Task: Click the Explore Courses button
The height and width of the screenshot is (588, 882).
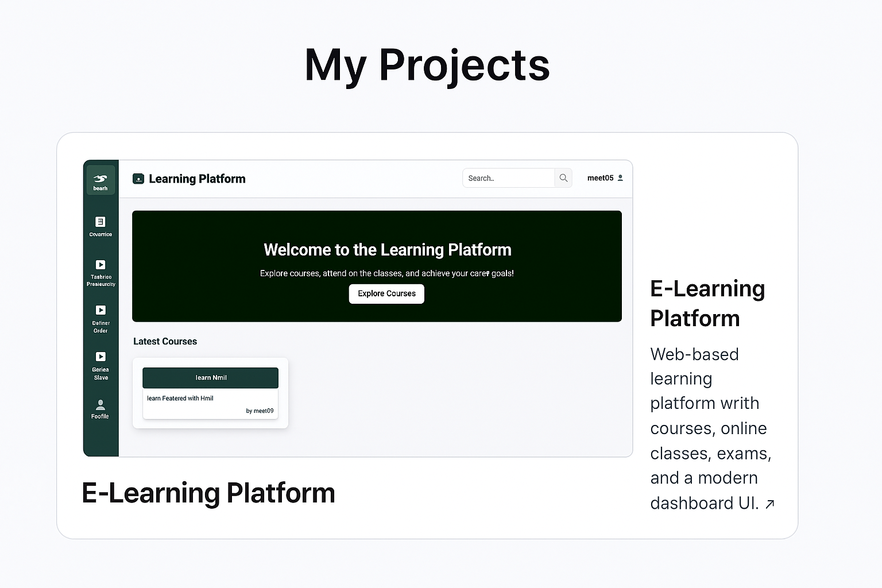Action: (386, 293)
